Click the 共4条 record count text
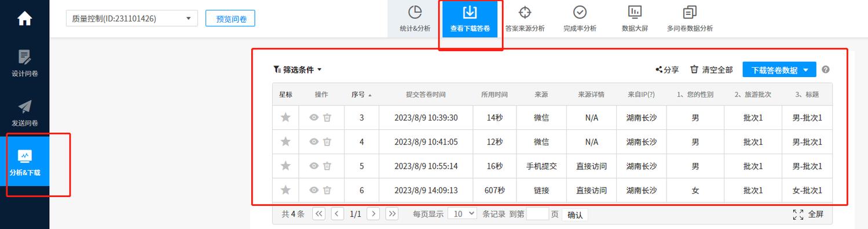868x229 pixels. (293, 214)
